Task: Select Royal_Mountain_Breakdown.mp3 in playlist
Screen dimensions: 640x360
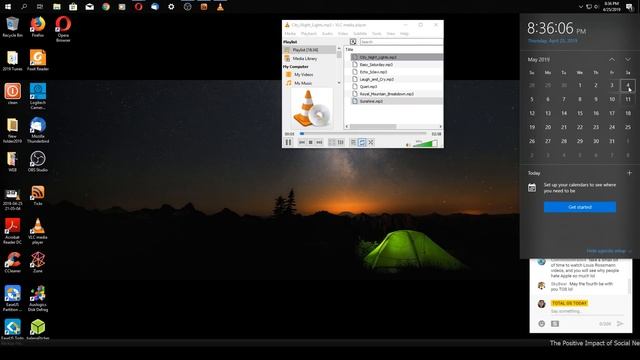Action: pyautogui.click(x=397, y=94)
